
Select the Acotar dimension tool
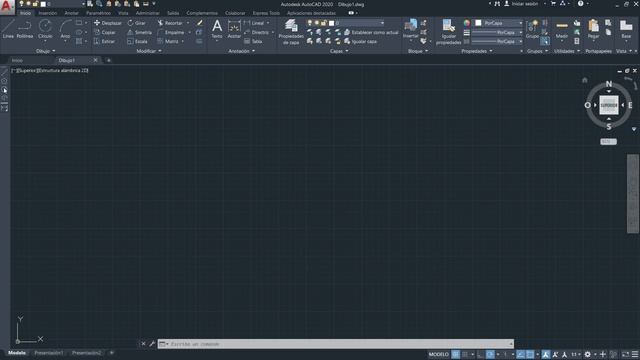coord(234,29)
